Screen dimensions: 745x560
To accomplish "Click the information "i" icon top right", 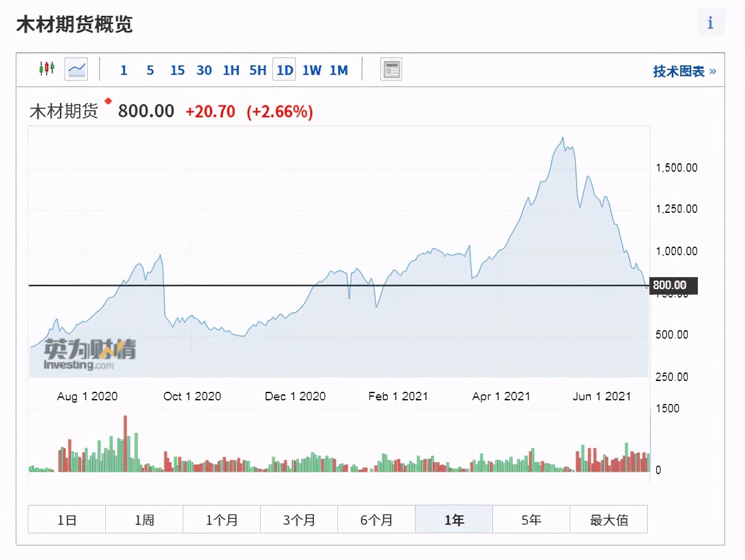I will [710, 22].
